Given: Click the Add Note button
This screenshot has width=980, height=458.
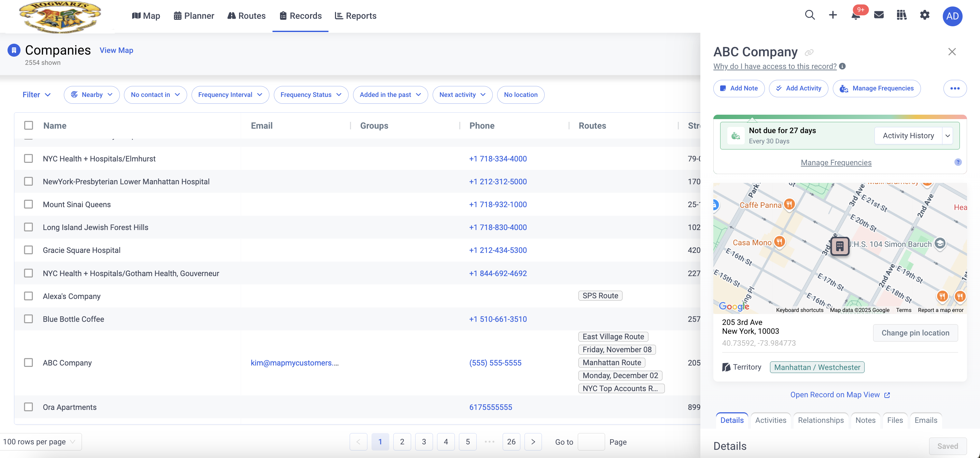Looking at the screenshot, I should pyautogui.click(x=739, y=88).
